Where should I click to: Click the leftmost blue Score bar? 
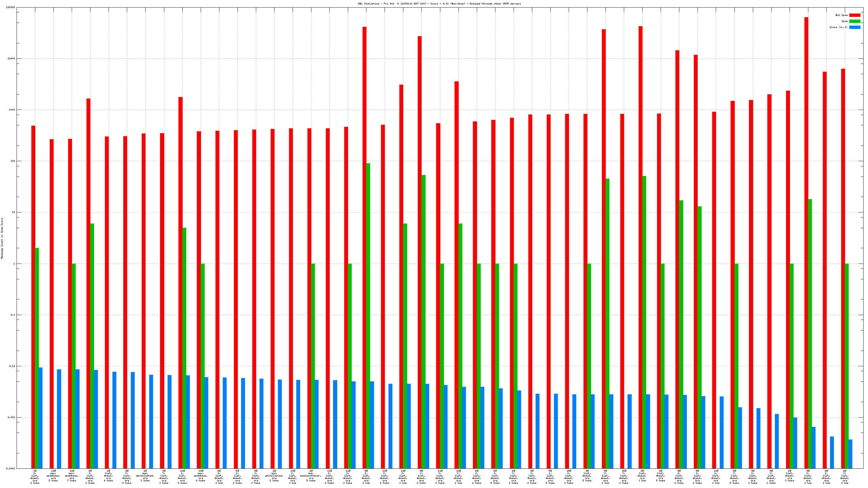tap(41, 418)
